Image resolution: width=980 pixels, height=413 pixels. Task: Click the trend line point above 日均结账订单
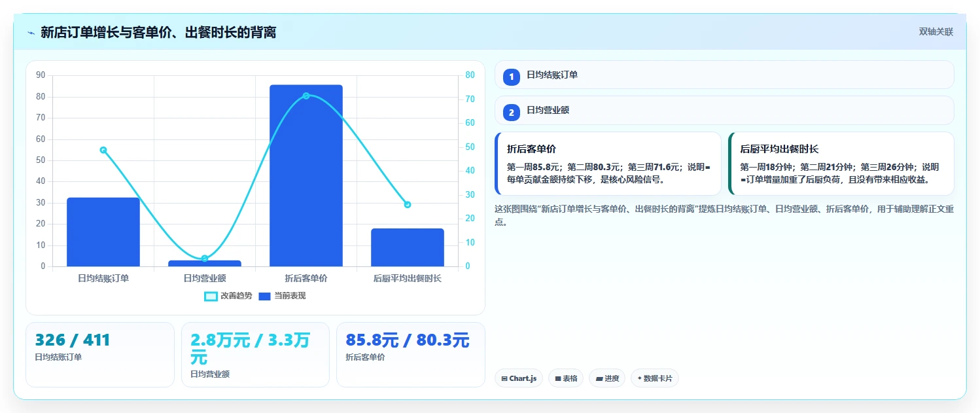point(103,150)
